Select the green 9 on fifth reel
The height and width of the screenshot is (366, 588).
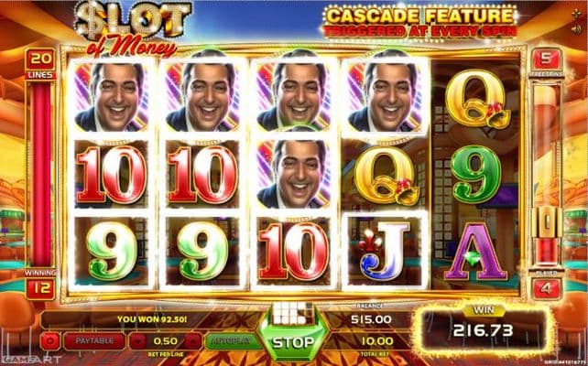[475, 175]
